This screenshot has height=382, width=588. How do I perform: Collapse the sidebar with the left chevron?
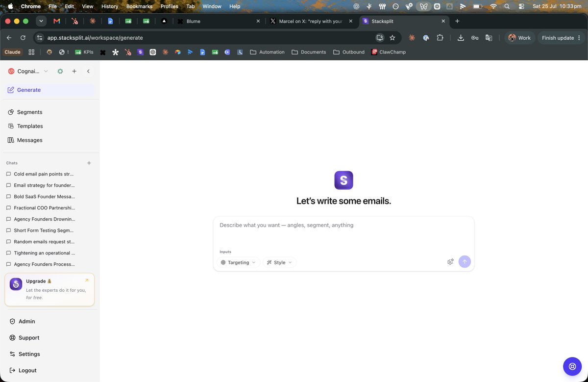[x=88, y=71]
